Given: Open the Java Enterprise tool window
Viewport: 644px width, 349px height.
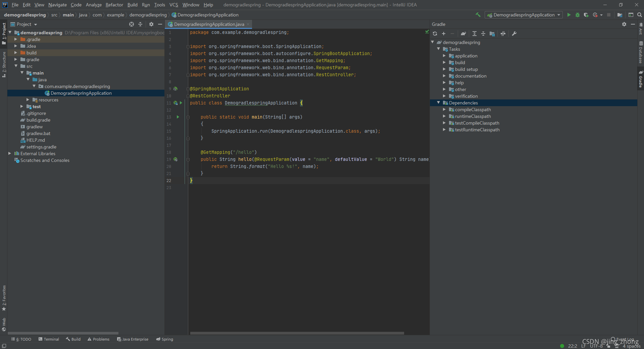Looking at the screenshot, I should click(133, 339).
